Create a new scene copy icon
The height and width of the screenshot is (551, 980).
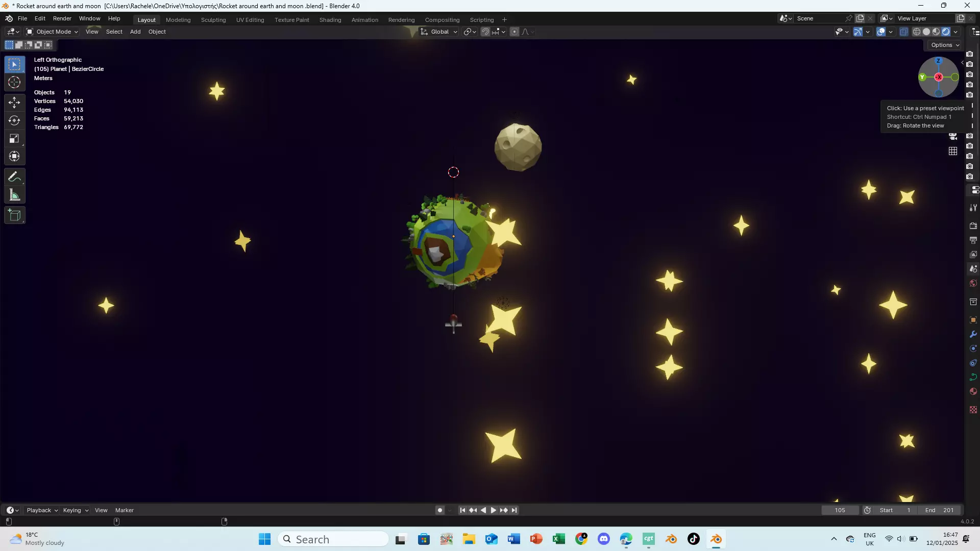pyautogui.click(x=860, y=18)
